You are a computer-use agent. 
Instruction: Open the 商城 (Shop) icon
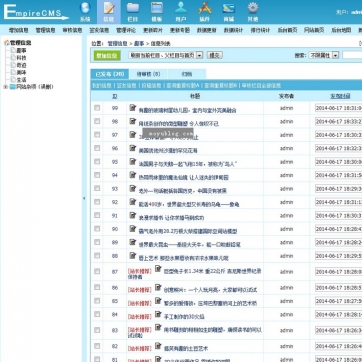pyautogui.click(x=229, y=12)
